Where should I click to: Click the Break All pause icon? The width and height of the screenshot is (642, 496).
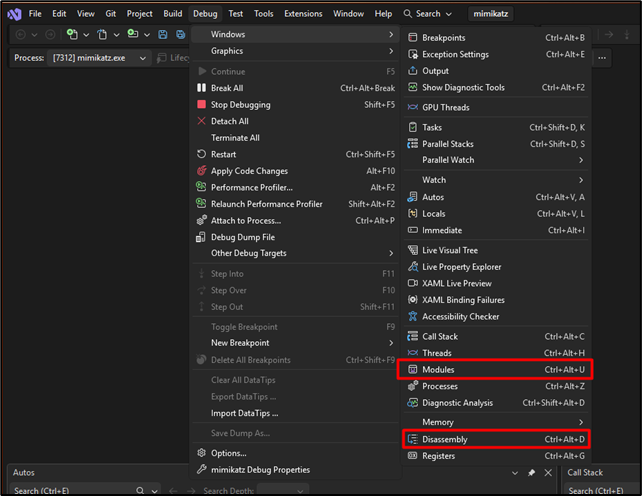[201, 88]
